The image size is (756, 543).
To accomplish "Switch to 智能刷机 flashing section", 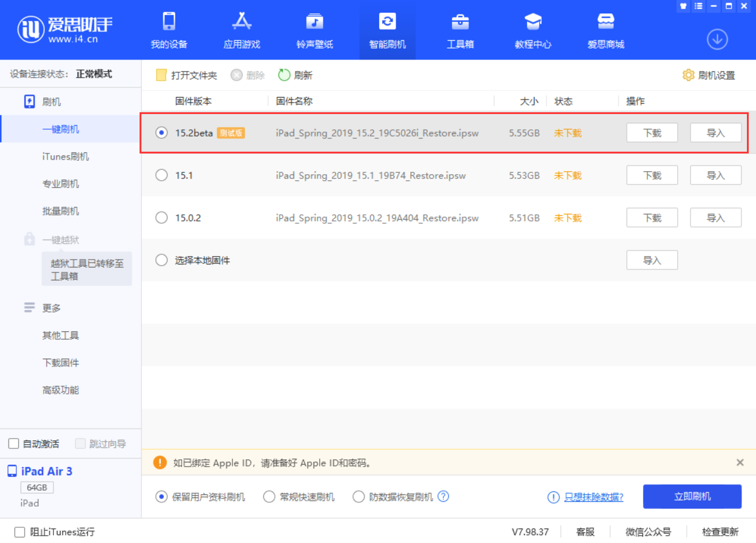I will [x=387, y=30].
